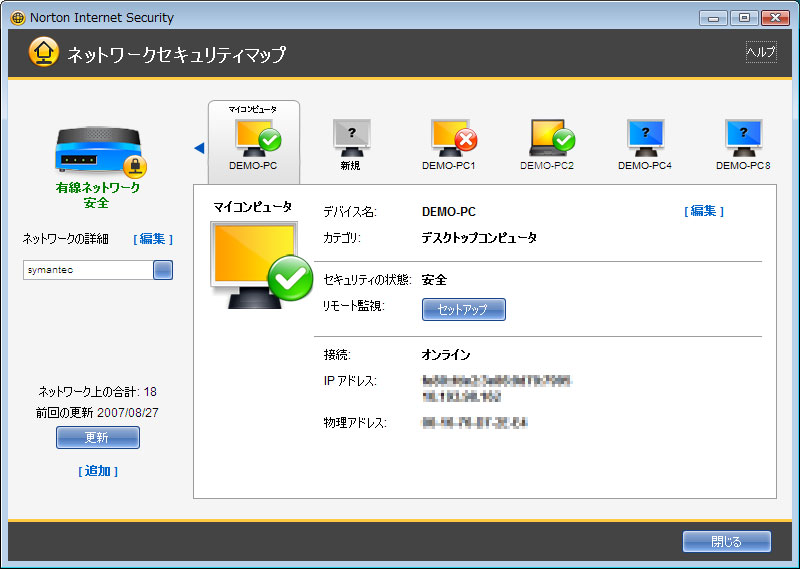Image resolution: width=800 pixels, height=569 pixels.
Task: Click the 前回の更新 2007/08/27 text
Action: click(97, 412)
